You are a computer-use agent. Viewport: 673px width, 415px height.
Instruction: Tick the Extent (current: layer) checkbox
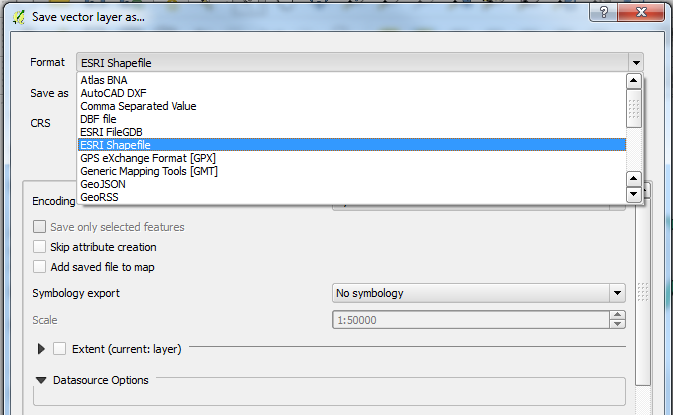(59, 348)
